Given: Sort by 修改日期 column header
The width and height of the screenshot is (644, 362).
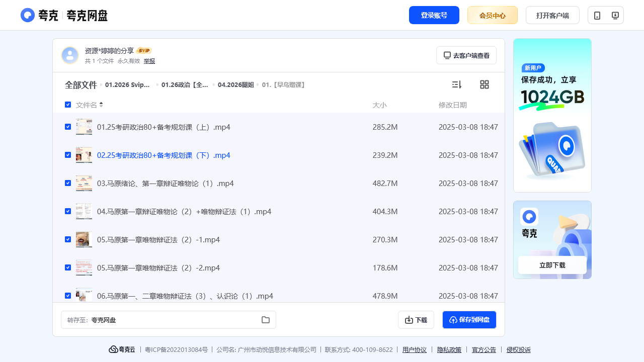Looking at the screenshot, I should tap(453, 105).
